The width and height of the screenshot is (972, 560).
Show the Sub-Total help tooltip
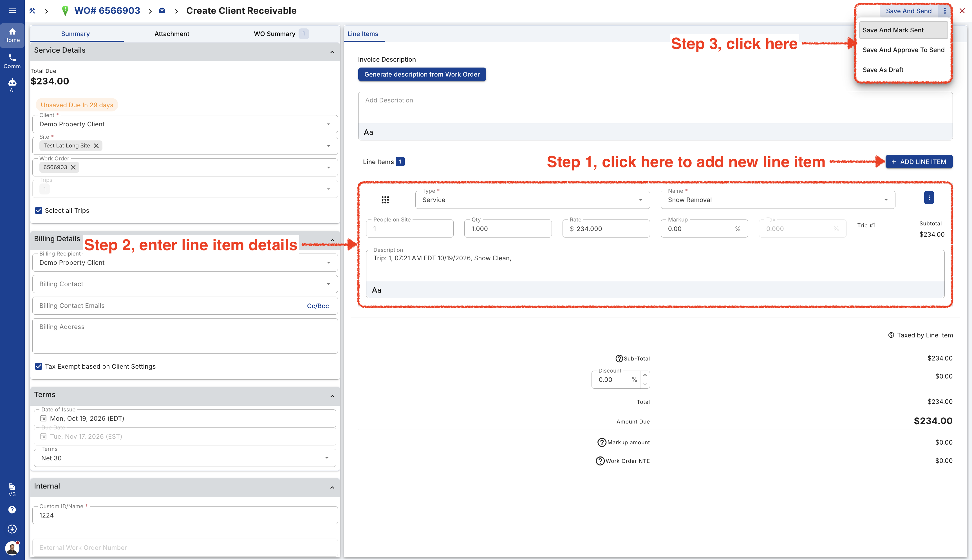tap(619, 359)
